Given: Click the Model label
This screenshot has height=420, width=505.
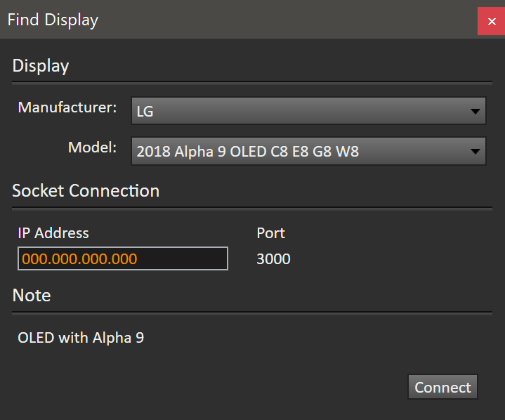Looking at the screenshot, I should point(92,147).
